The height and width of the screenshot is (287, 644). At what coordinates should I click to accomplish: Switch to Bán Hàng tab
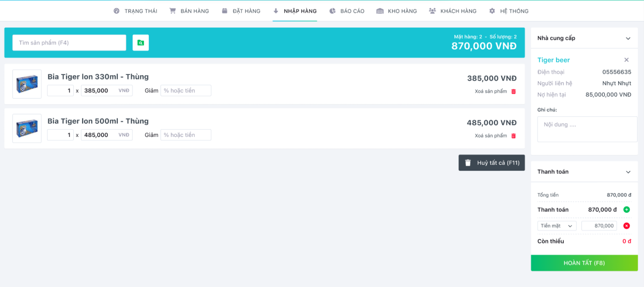189,11
